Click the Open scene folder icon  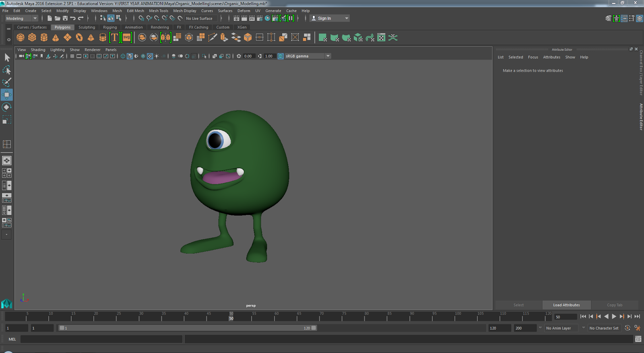tap(58, 18)
